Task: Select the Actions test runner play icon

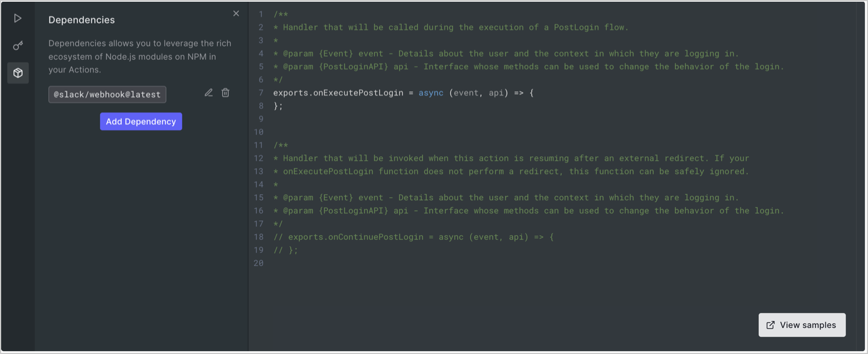Action: point(18,17)
